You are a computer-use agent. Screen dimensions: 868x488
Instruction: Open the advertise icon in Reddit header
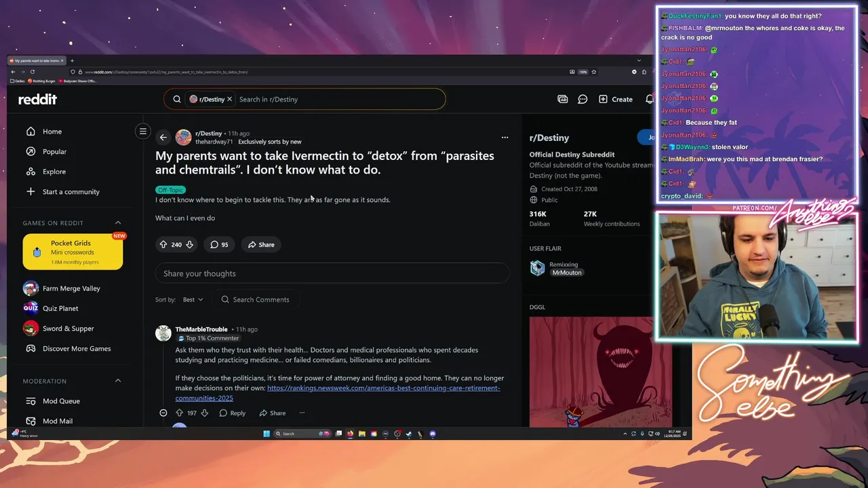pyautogui.click(x=563, y=99)
